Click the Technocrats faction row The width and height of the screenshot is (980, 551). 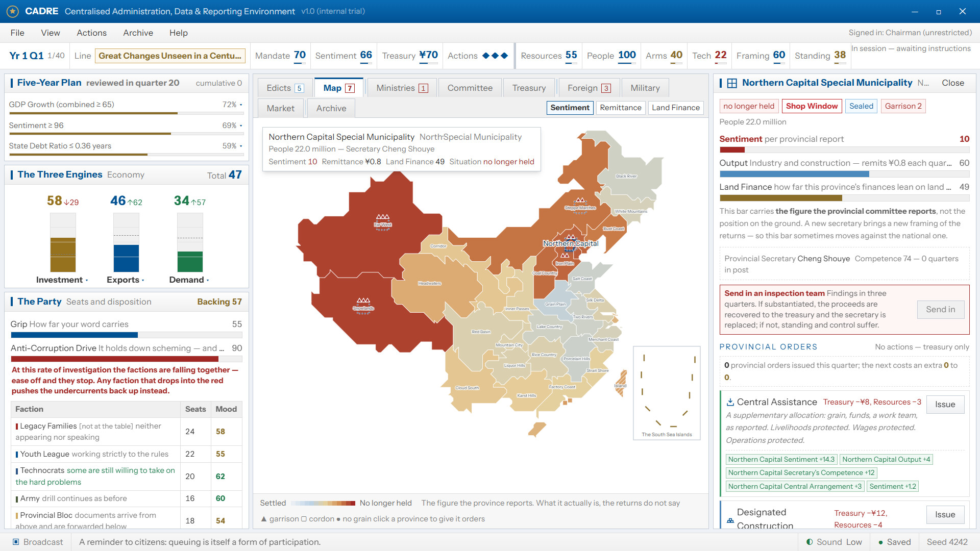[127, 476]
